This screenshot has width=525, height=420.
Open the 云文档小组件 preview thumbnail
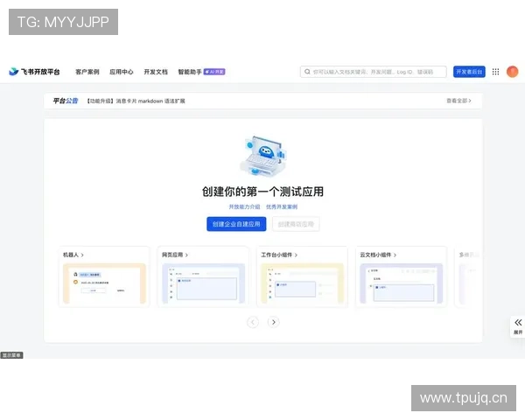click(x=402, y=283)
